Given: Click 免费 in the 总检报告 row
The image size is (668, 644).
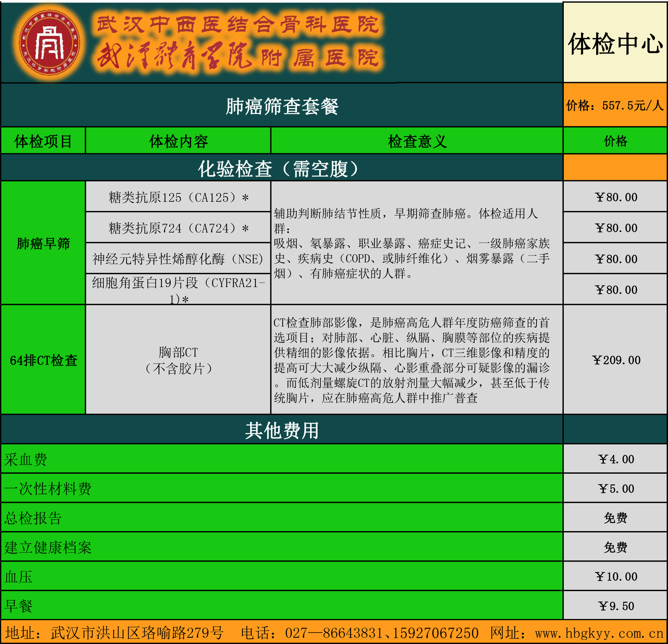Looking at the screenshot, I should 615,518.
